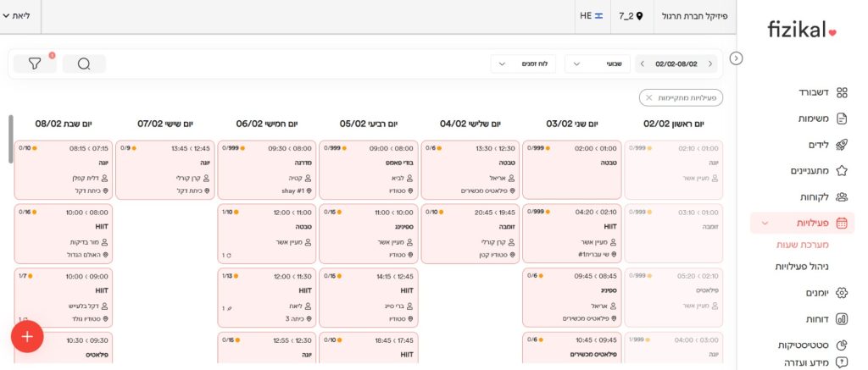This screenshot has width=868, height=370.
Task: Open the לוח זמנים dropdown
Action: coord(523,64)
